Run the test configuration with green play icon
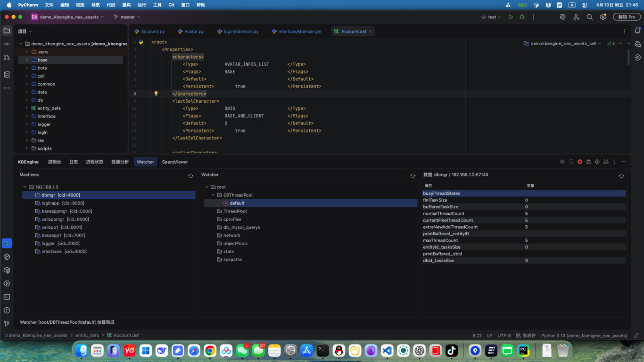 (x=511, y=17)
